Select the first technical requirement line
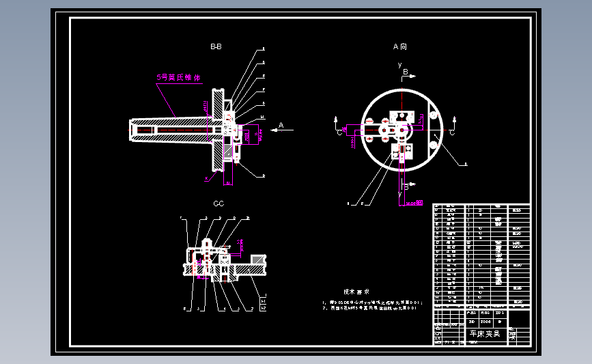 point(372,303)
